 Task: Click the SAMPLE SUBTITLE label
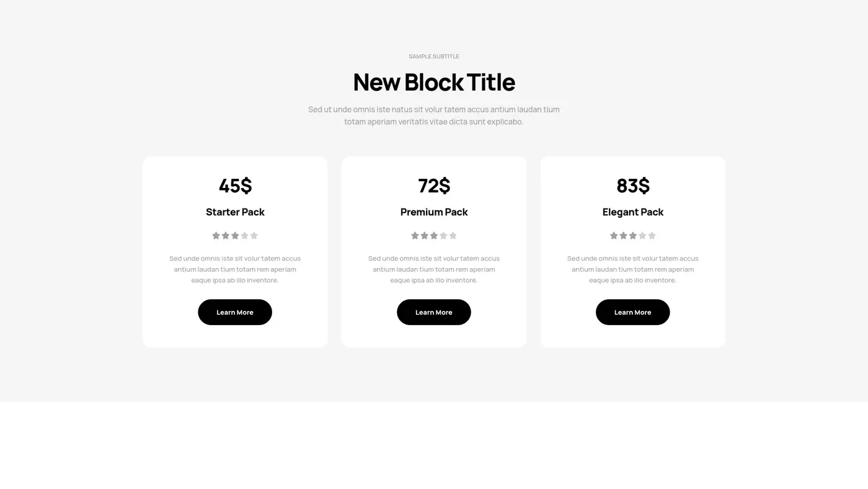(433, 55)
